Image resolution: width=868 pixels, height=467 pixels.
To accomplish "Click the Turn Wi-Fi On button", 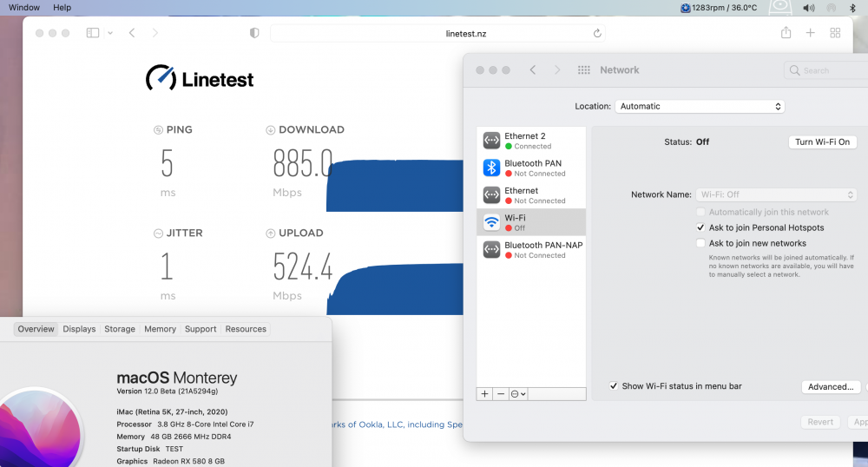I will click(x=822, y=141).
